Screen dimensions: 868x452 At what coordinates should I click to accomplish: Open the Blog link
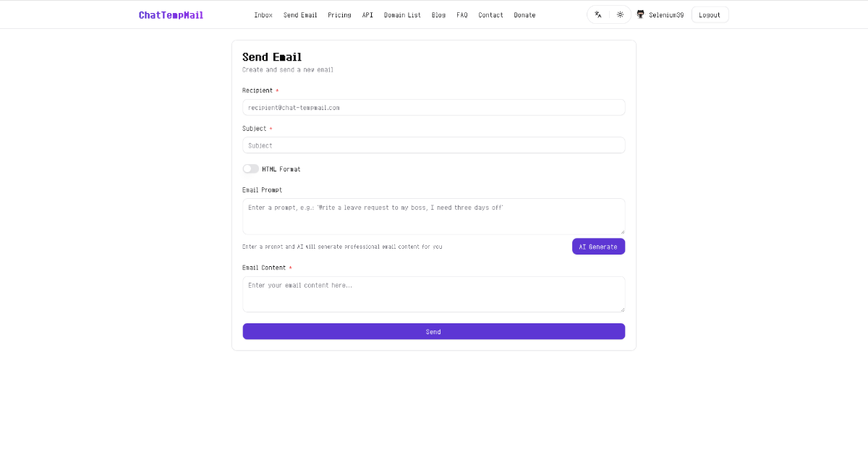(x=438, y=15)
